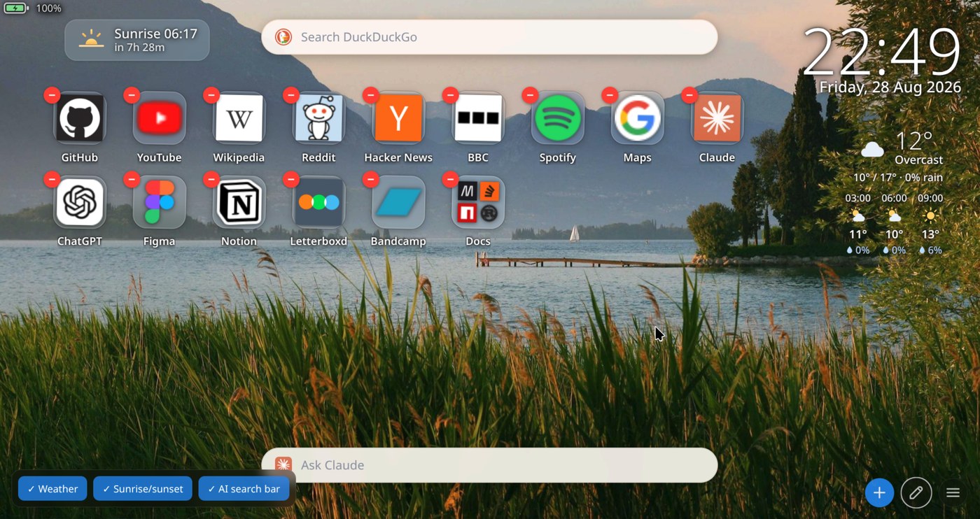Open the Google Maps shortcut icon
The width and height of the screenshot is (980, 519).
pos(638,118)
